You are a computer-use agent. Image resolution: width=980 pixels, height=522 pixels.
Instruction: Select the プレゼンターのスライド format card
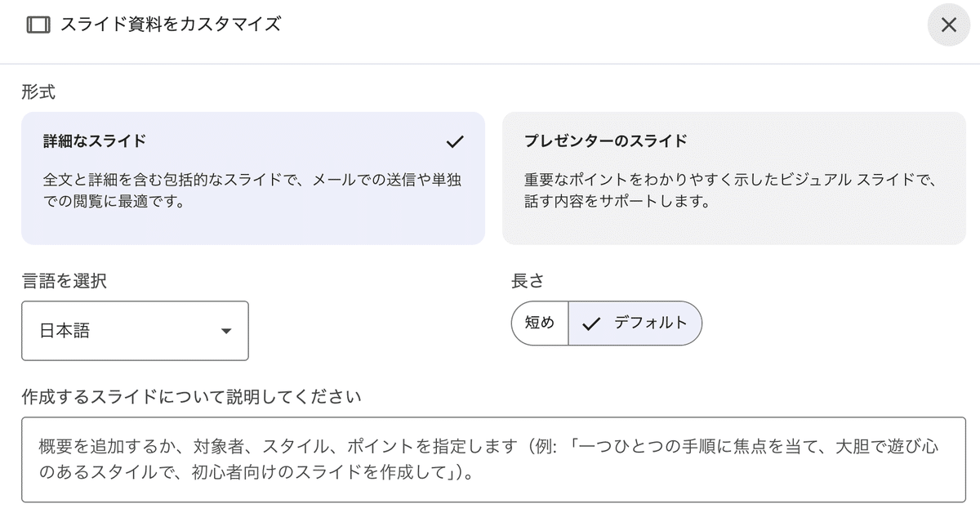733,177
